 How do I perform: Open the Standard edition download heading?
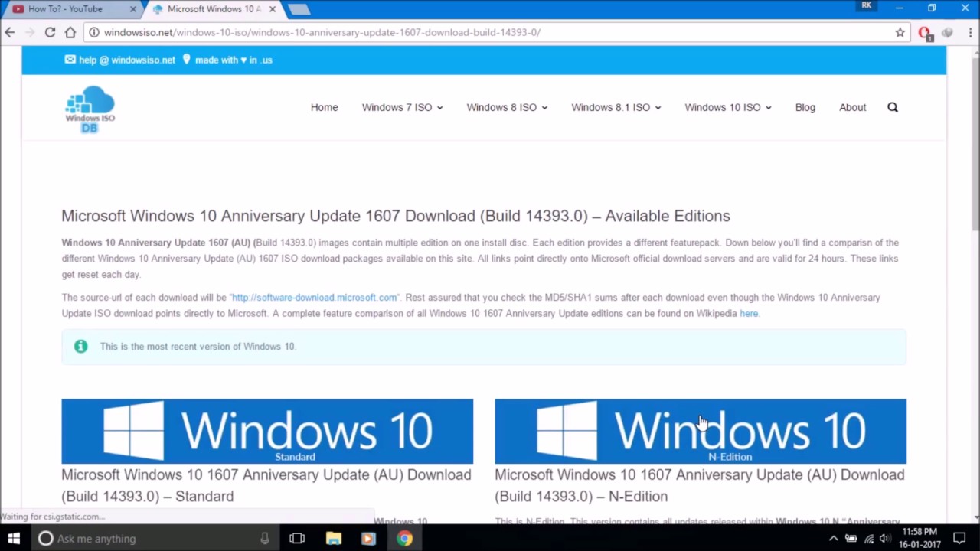point(266,485)
